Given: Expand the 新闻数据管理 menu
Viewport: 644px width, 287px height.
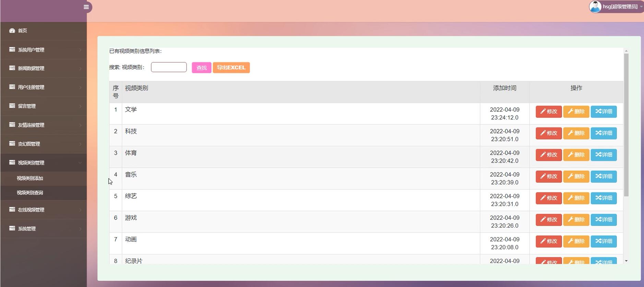Looking at the screenshot, I should [x=43, y=68].
